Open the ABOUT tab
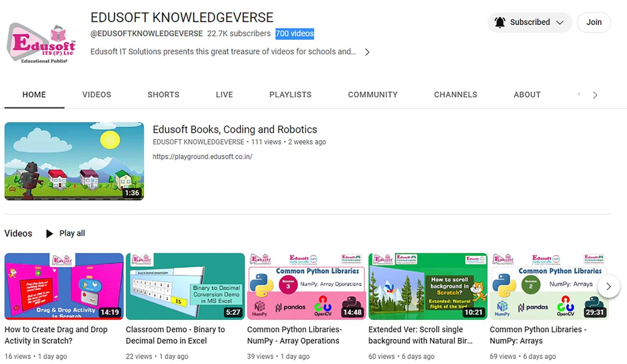 527,95
